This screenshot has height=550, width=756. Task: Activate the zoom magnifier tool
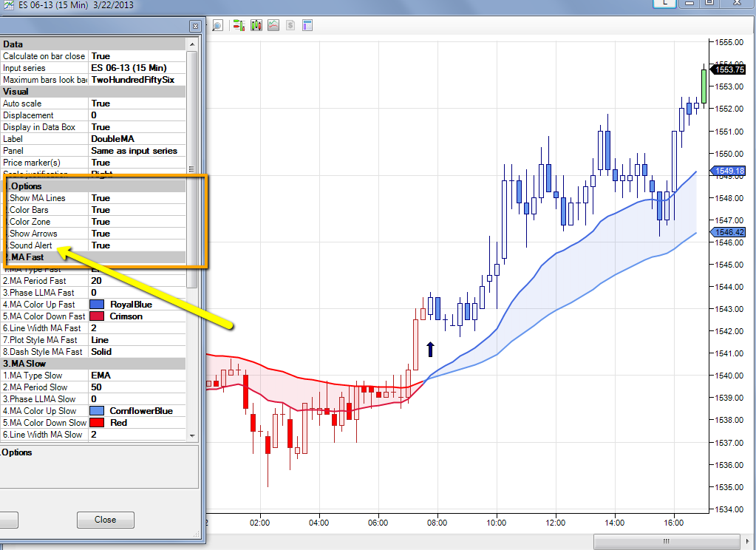point(217,25)
